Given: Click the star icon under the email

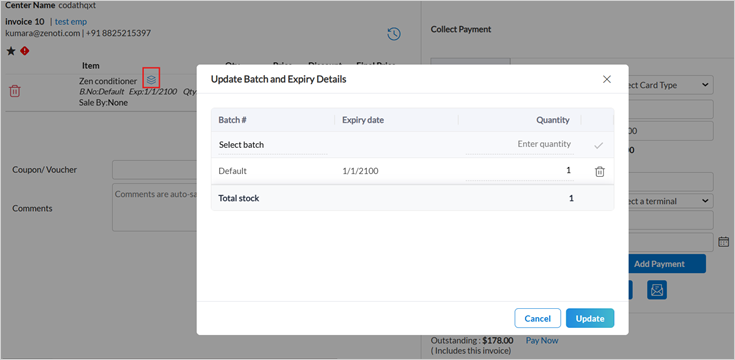Looking at the screenshot, I should tap(11, 51).
